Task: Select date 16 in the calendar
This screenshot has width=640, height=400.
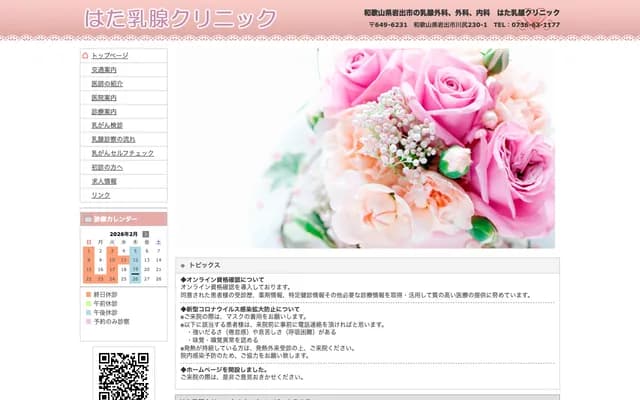Action: (x=100, y=269)
